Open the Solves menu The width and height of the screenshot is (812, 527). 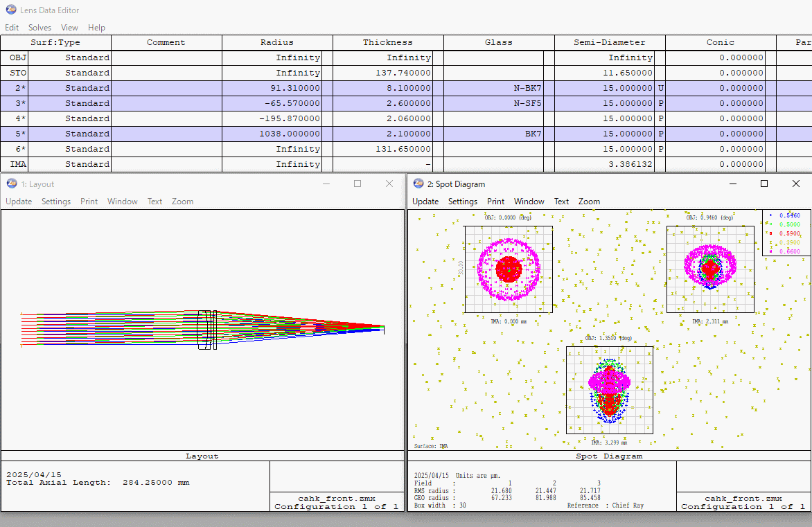40,28
